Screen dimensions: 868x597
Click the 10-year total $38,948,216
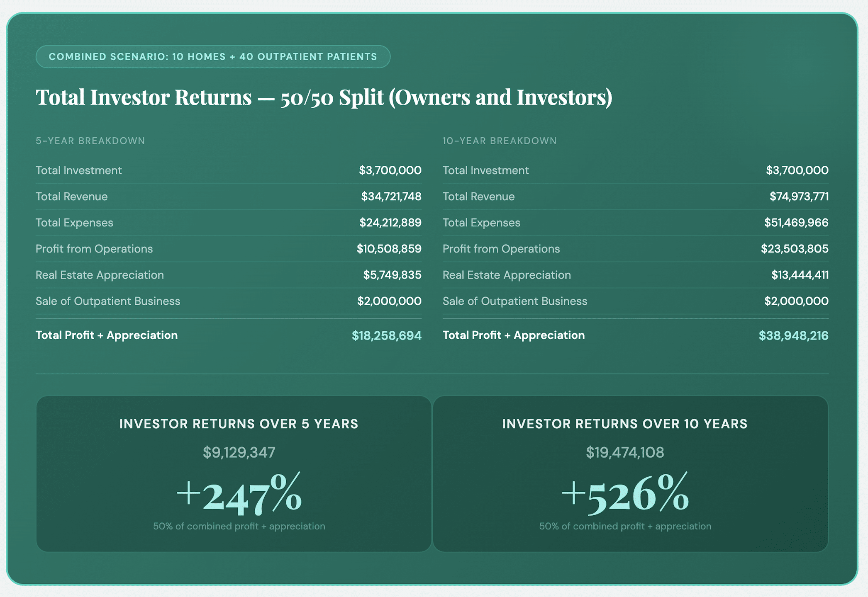tap(793, 335)
